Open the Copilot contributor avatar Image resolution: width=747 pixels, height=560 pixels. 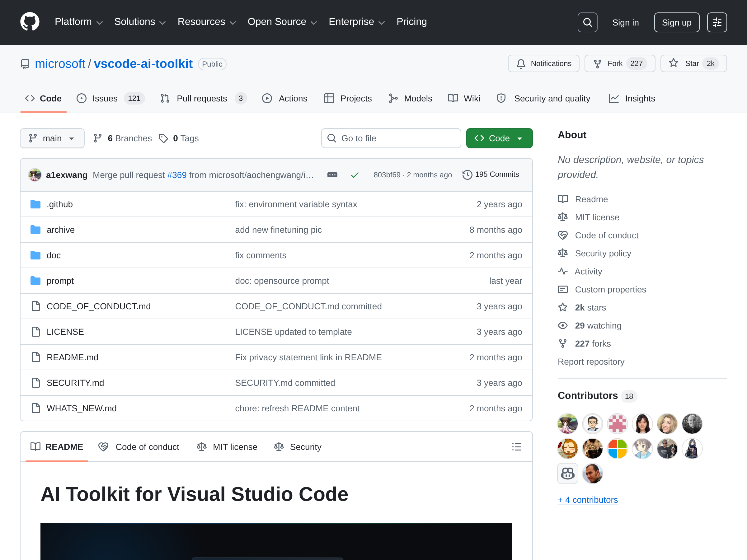coord(567,473)
